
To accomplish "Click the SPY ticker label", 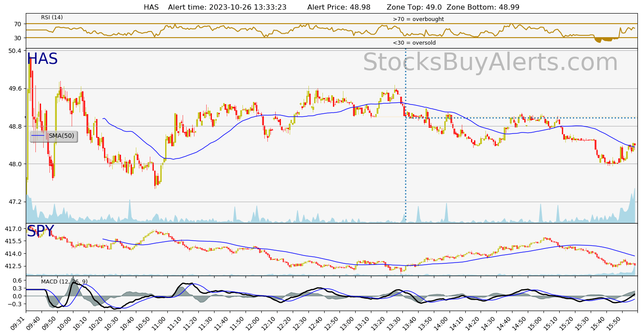I will coord(40,231).
